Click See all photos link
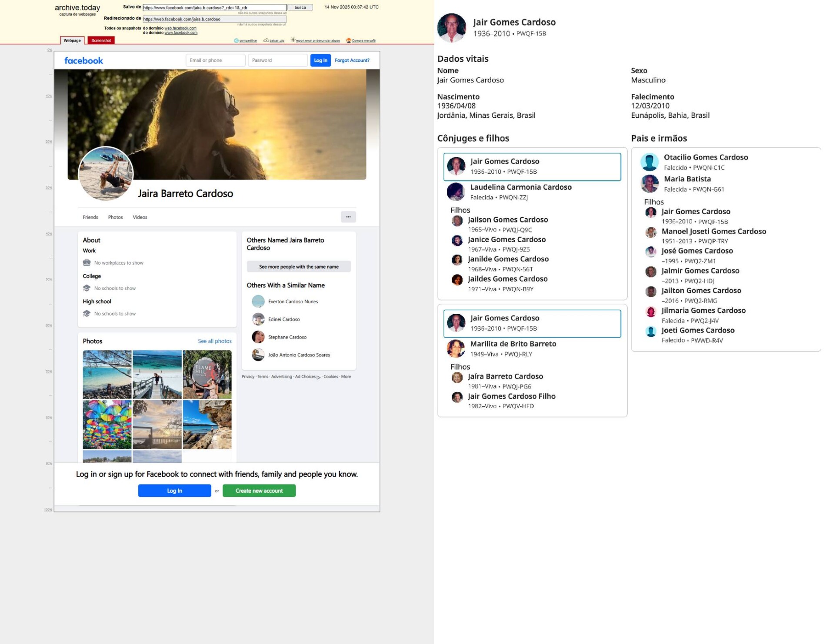The image size is (826, 644). pos(214,341)
